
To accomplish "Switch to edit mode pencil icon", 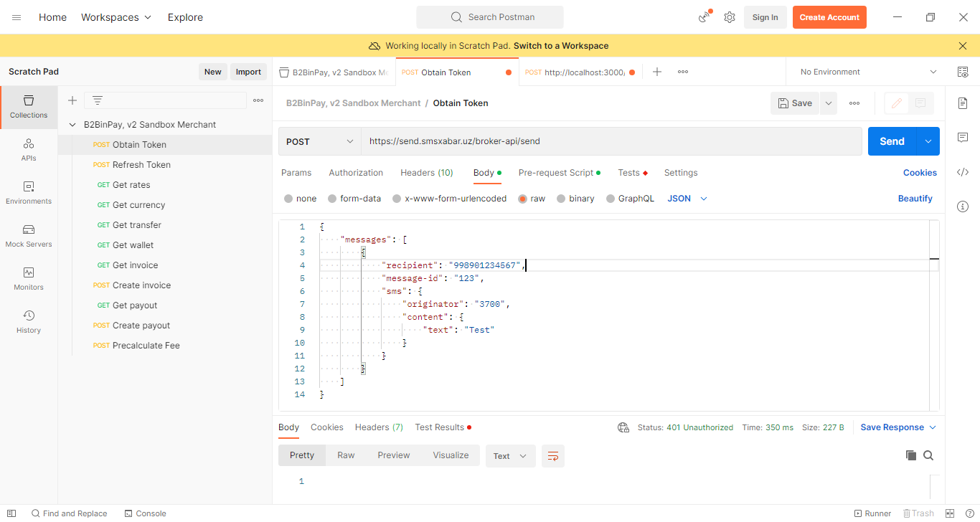I will point(896,103).
